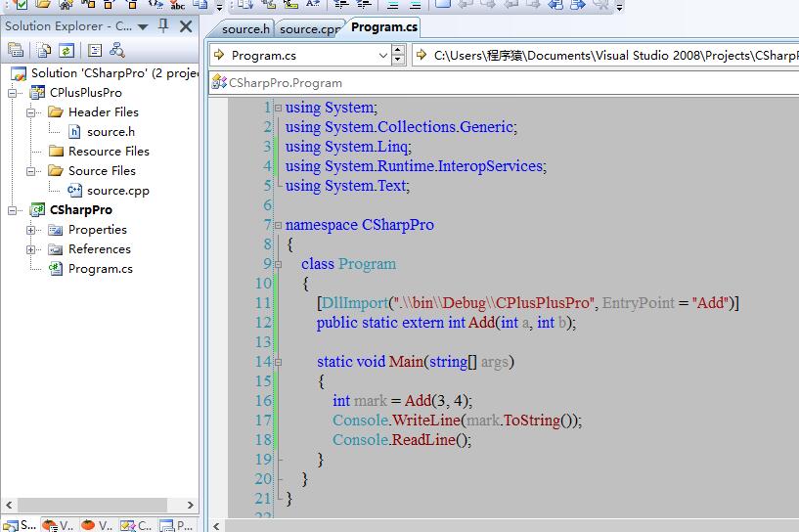This screenshot has height=532, width=799.
Task: Collapse the Main method outline toggle
Action: (x=278, y=362)
